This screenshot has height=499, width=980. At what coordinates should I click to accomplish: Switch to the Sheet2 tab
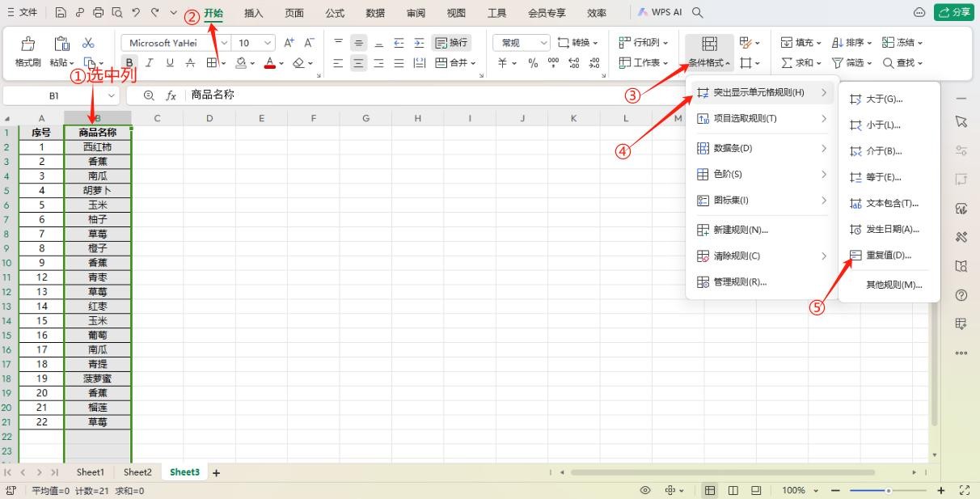tap(137, 472)
